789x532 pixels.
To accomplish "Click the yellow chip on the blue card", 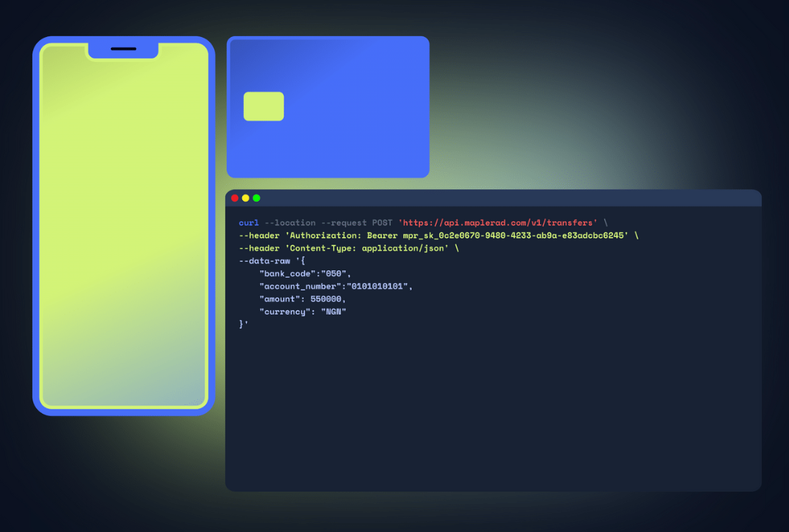I will (264, 106).
